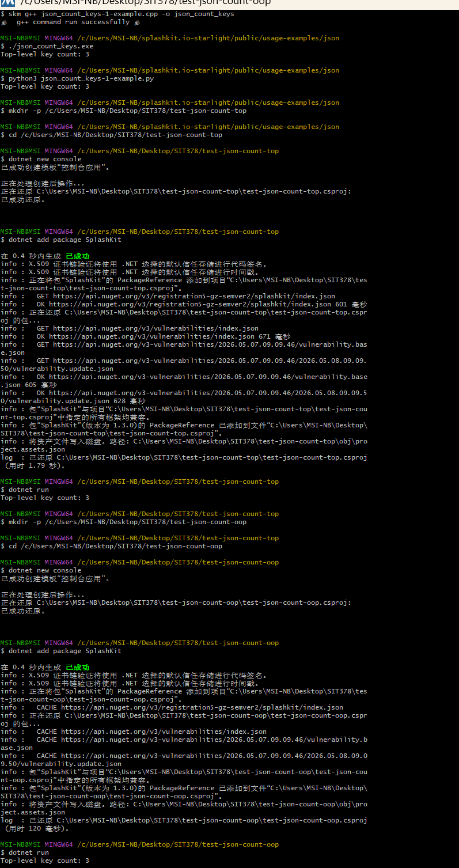This screenshot has width=459, height=868.
Task: Click the OK splashkit index.json '601 毫秒' line
Action: coord(184,304)
